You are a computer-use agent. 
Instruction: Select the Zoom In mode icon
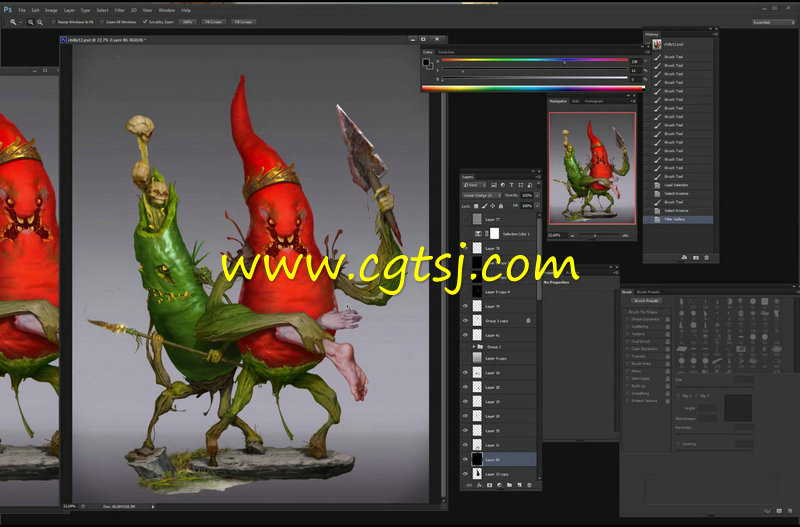[31, 22]
